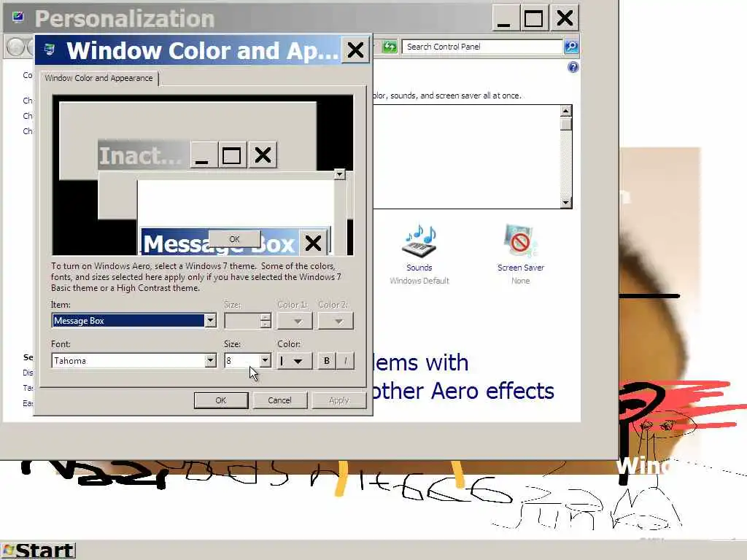Click the OK button in preview message box
This screenshot has height=560, width=747.
[x=234, y=239]
